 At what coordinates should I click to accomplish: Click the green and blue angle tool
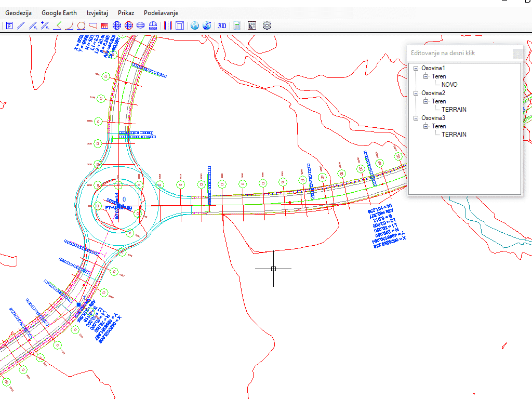(58, 25)
